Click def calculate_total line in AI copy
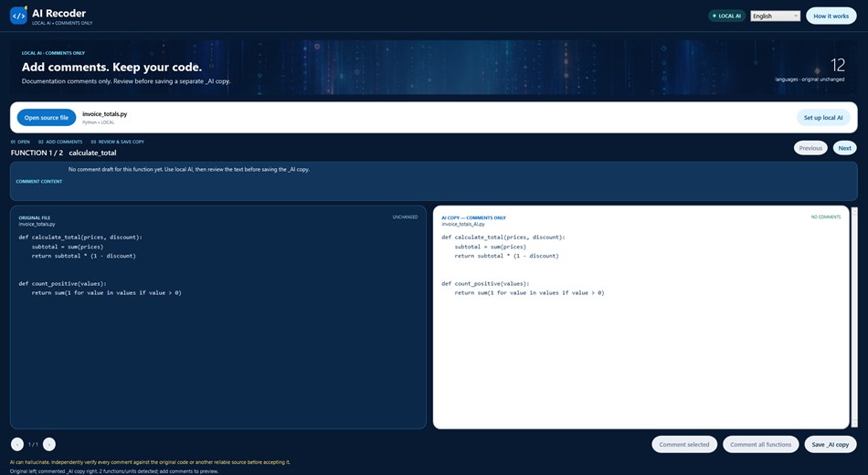The height and width of the screenshot is (475, 868). (503, 237)
